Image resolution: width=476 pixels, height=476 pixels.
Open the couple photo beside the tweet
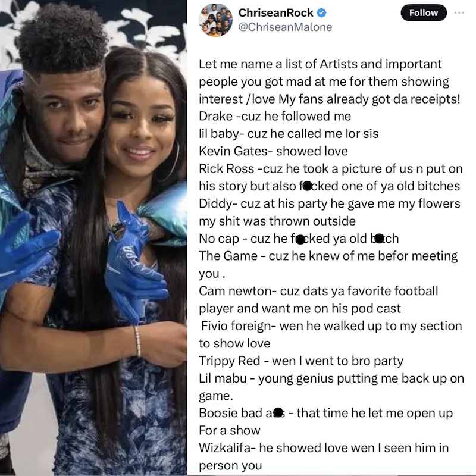(93, 238)
